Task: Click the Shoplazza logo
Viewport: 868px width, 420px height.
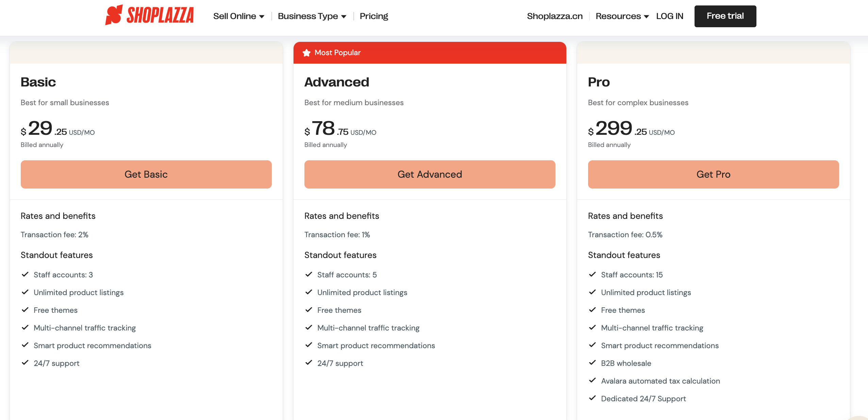Action: [150, 15]
